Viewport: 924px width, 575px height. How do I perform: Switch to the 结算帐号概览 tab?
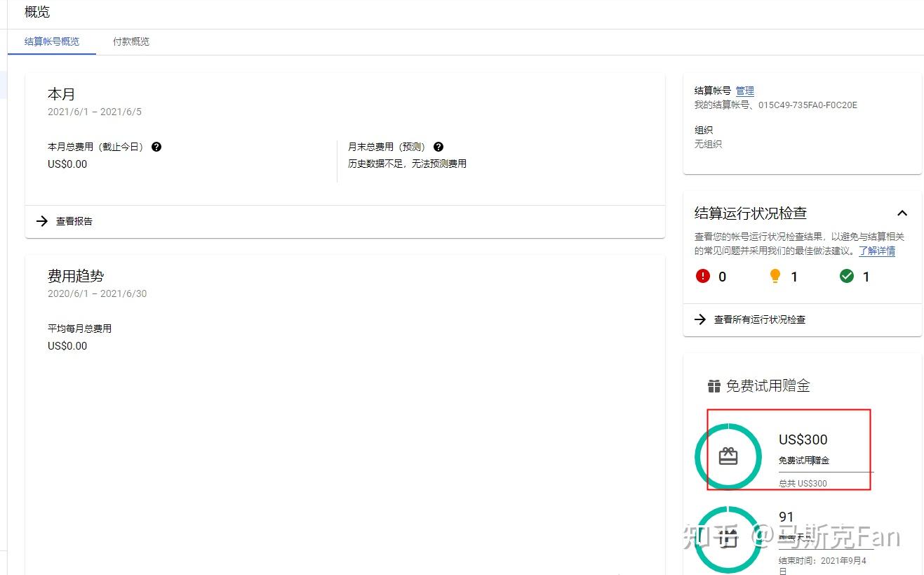[52, 41]
